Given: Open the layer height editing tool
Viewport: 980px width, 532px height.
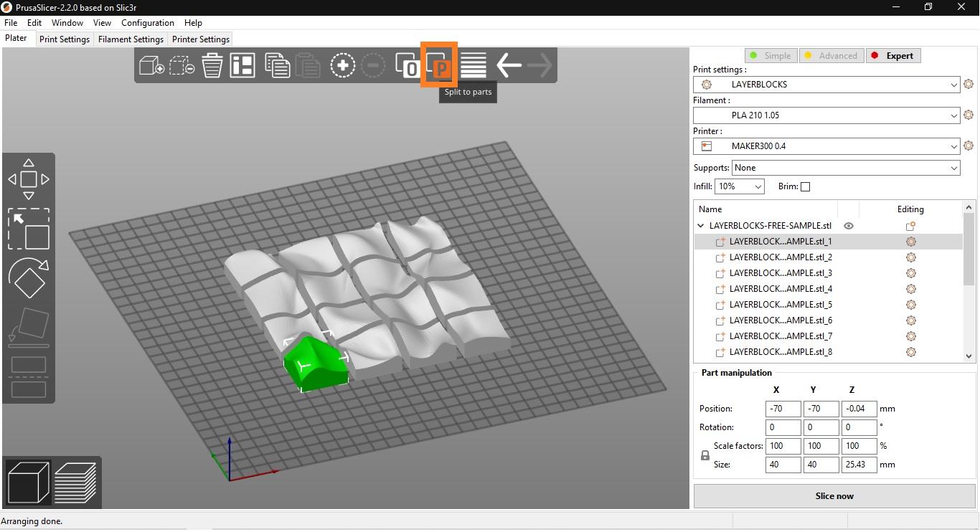Looking at the screenshot, I should [473, 66].
